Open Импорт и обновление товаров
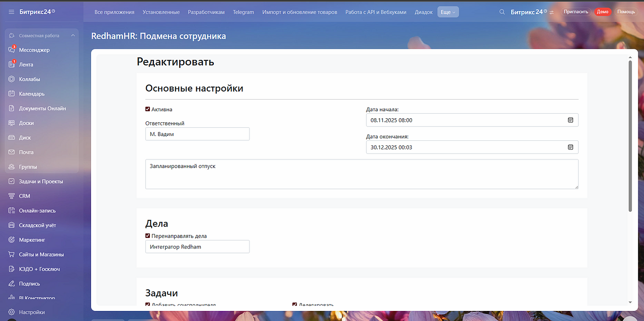Screen dimensions: 644x321 pos(300,12)
